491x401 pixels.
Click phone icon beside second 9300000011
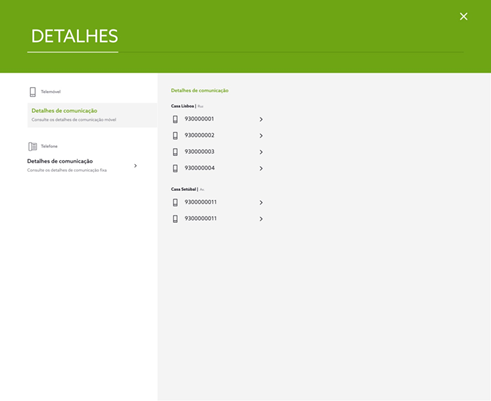[x=175, y=219]
